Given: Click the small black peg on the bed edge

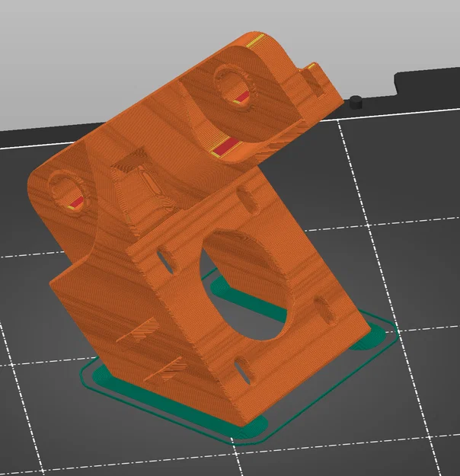Looking at the screenshot, I should [356, 102].
